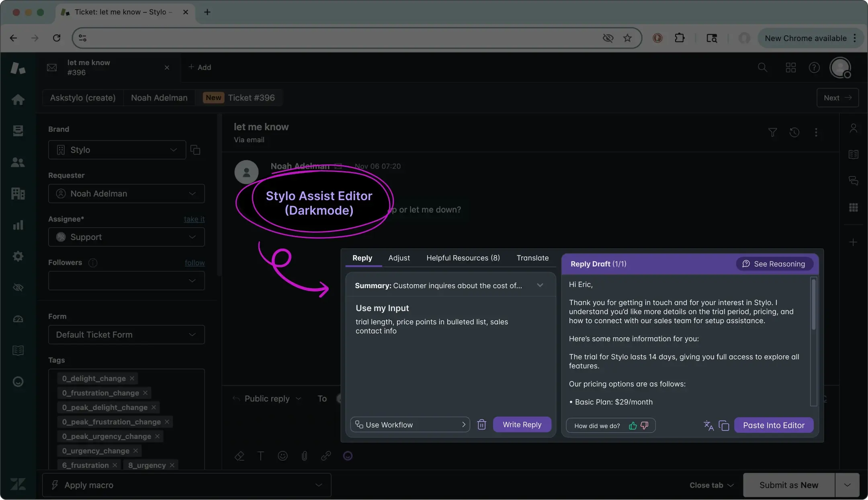
Task: Switch to Helpful Resources (8) tab
Action: click(463, 258)
